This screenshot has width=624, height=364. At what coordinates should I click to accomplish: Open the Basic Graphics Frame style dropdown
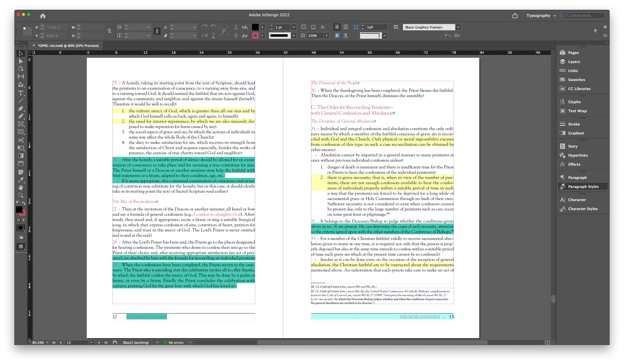pyautogui.click(x=458, y=27)
